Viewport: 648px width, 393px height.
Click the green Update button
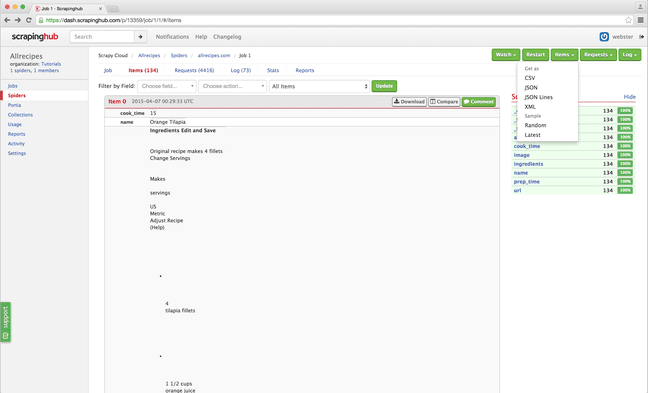(384, 86)
